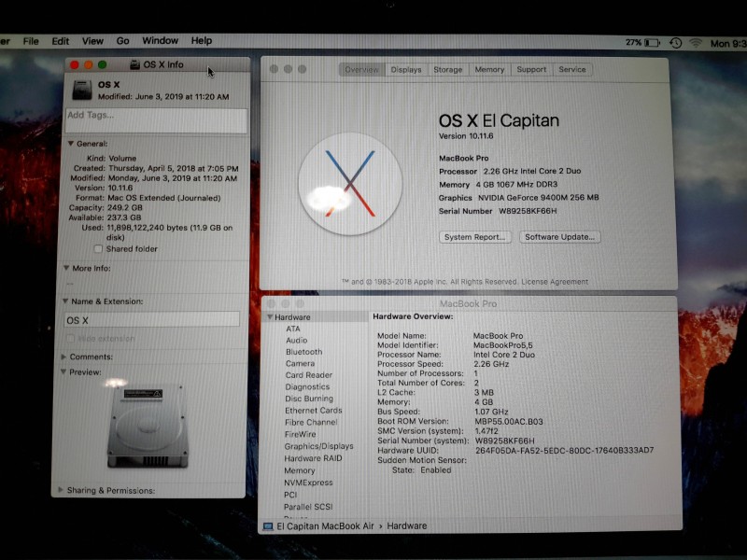Click the System Report button
Viewport: 747px width, 560px height.
click(x=474, y=237)
